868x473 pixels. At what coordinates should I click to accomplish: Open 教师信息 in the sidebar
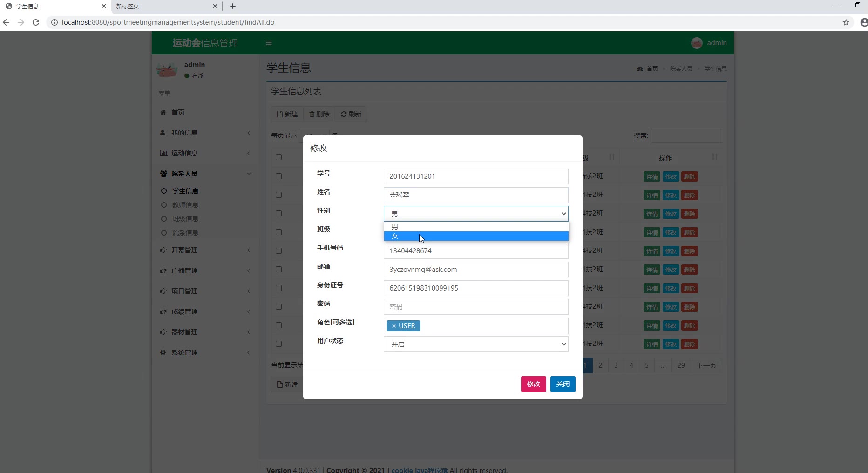tap(185, 205)
